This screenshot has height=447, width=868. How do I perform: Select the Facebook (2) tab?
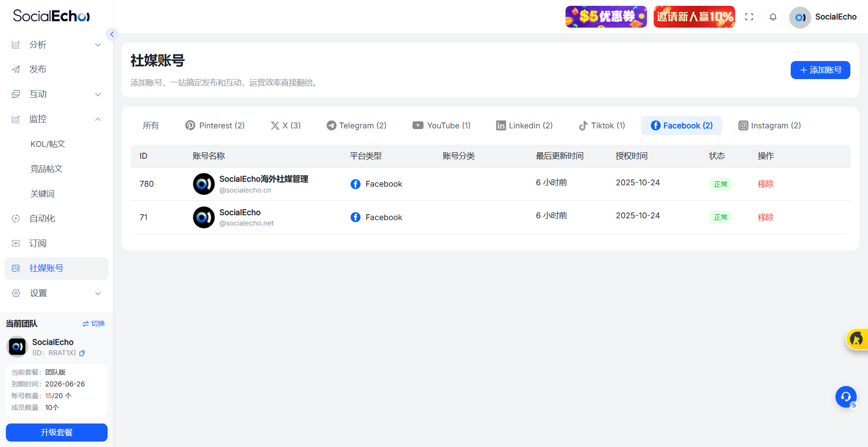[681, 126]
